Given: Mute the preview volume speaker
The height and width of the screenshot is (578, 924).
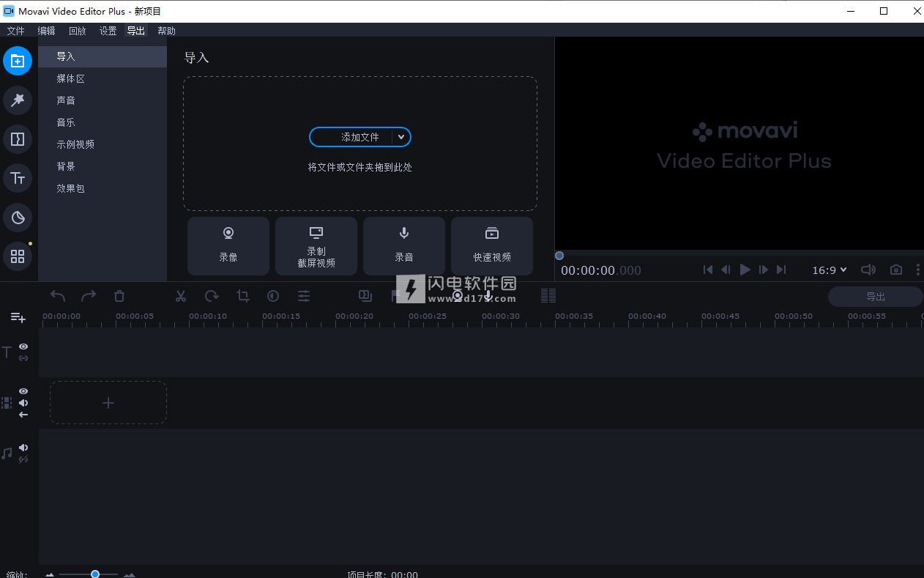Looking at the screenshot, I should 868,270.
